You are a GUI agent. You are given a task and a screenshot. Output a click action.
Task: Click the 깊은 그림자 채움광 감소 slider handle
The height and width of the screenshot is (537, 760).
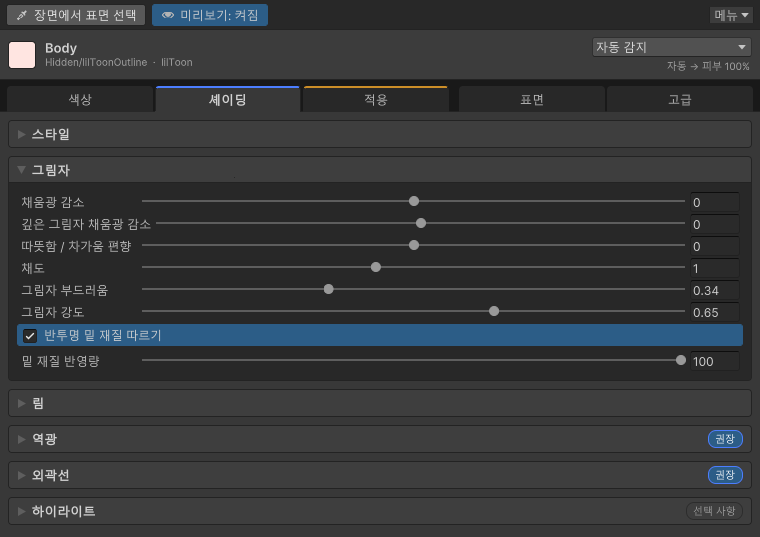click(421, 223)
